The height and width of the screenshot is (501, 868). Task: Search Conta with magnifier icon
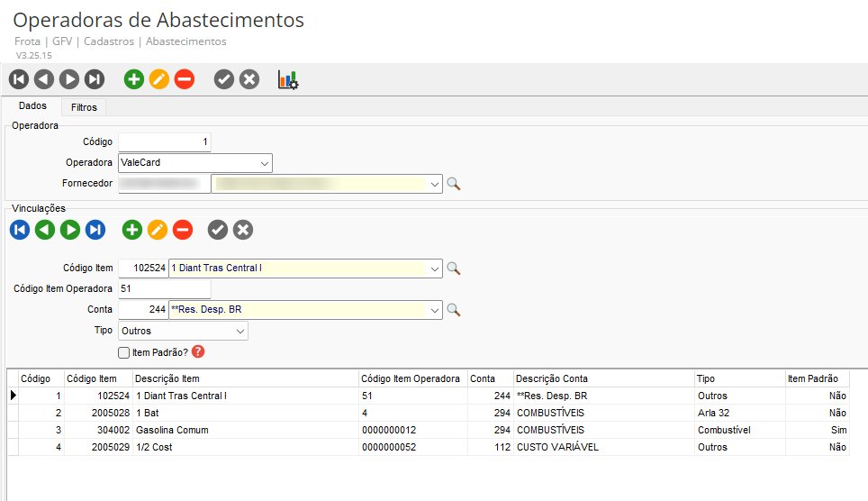pyautogui.click(x=454, y=310)
